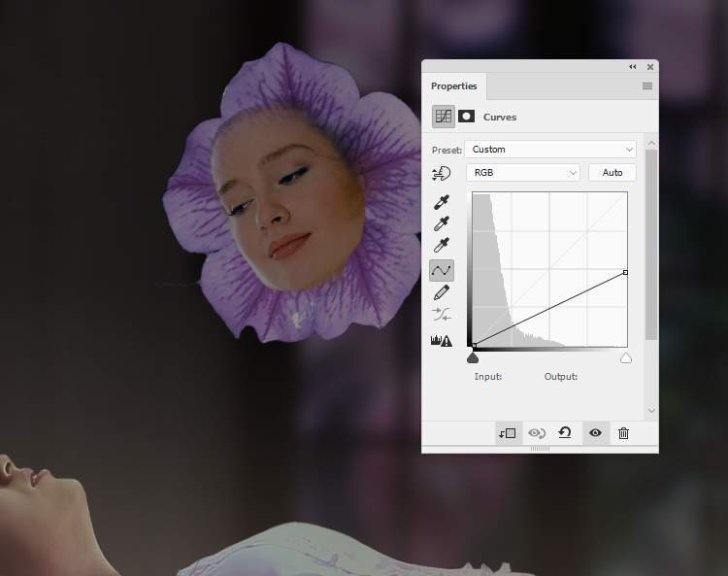Screen dimensions: 728x576
Task: Click the Preset label
Action: point(447,150)
